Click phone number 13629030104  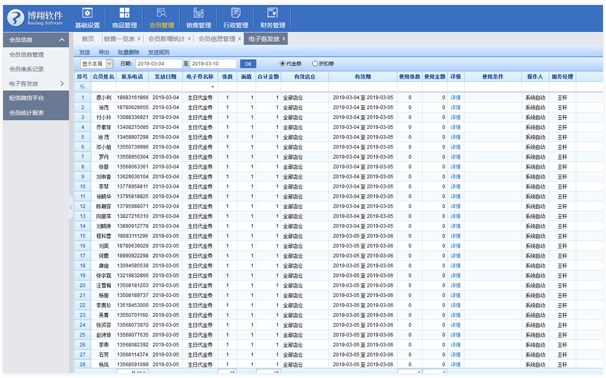click(133, 177)
